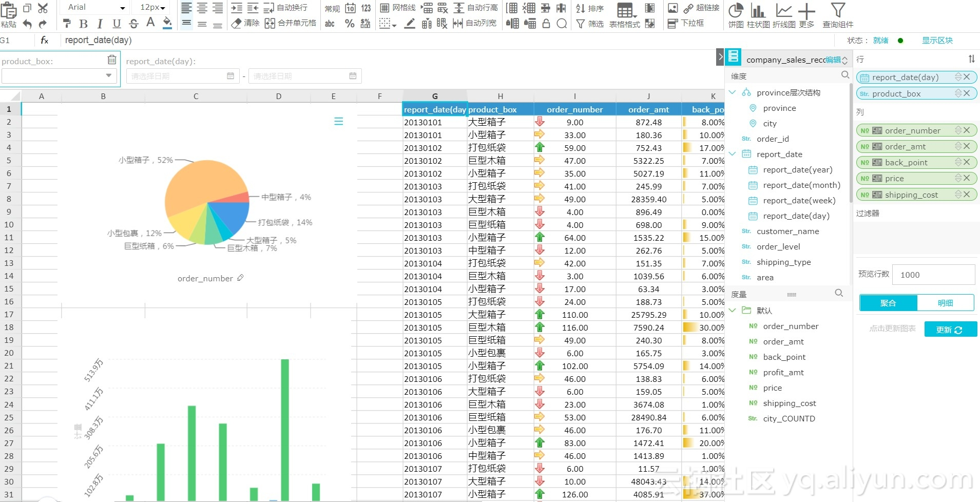Add a query component (查询组件)

[x=838, y=15]
